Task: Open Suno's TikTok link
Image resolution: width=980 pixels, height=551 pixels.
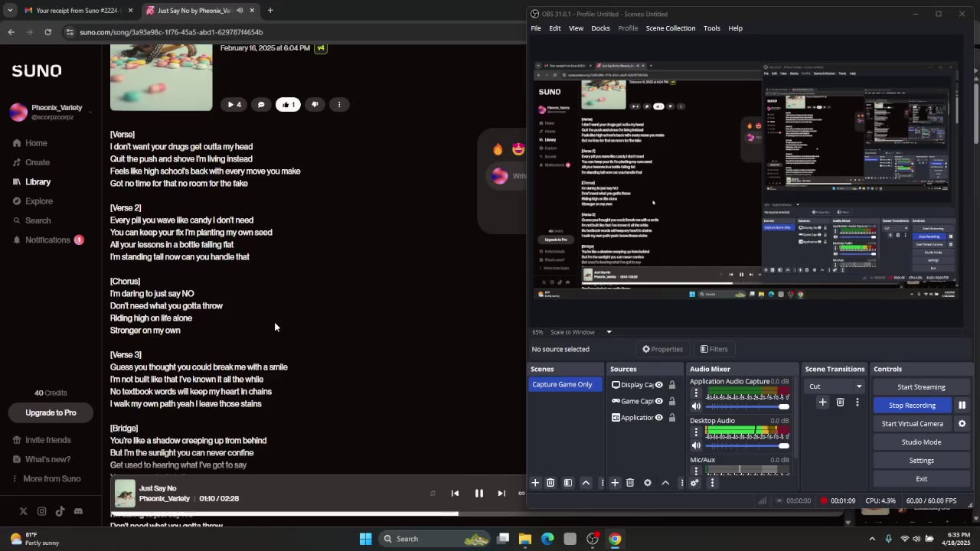Action: tap(60, 511)
